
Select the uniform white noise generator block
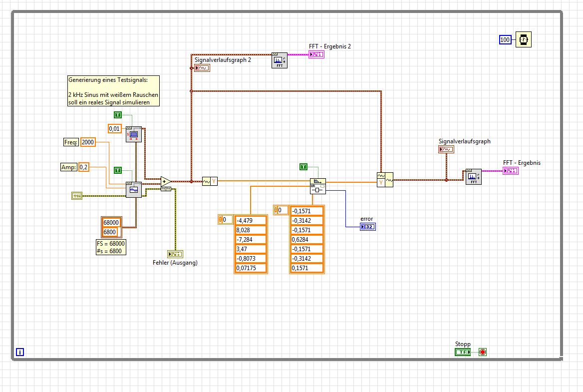[x=133, y=134]
